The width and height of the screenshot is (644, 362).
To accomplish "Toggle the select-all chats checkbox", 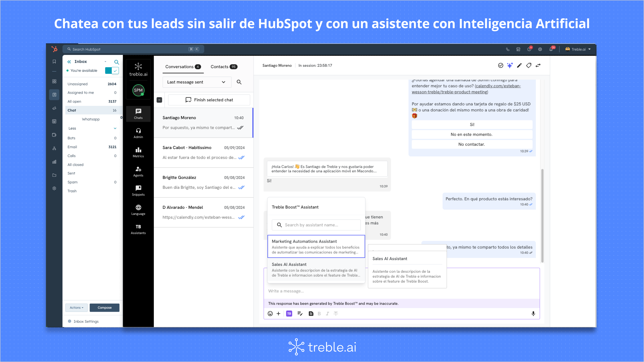I will 159,100.
